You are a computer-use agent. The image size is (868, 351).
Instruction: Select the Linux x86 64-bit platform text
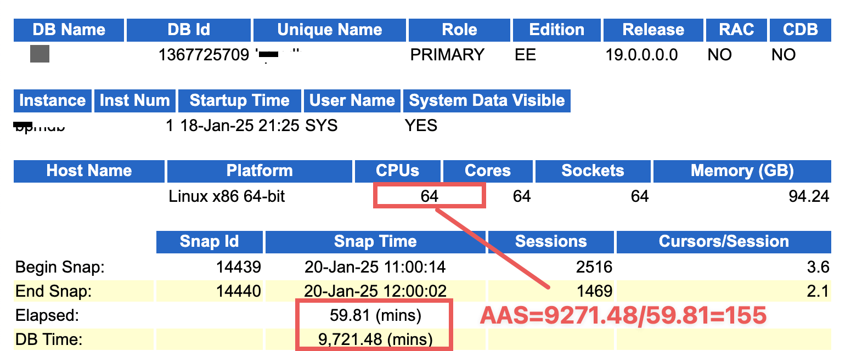pos(227,196)
